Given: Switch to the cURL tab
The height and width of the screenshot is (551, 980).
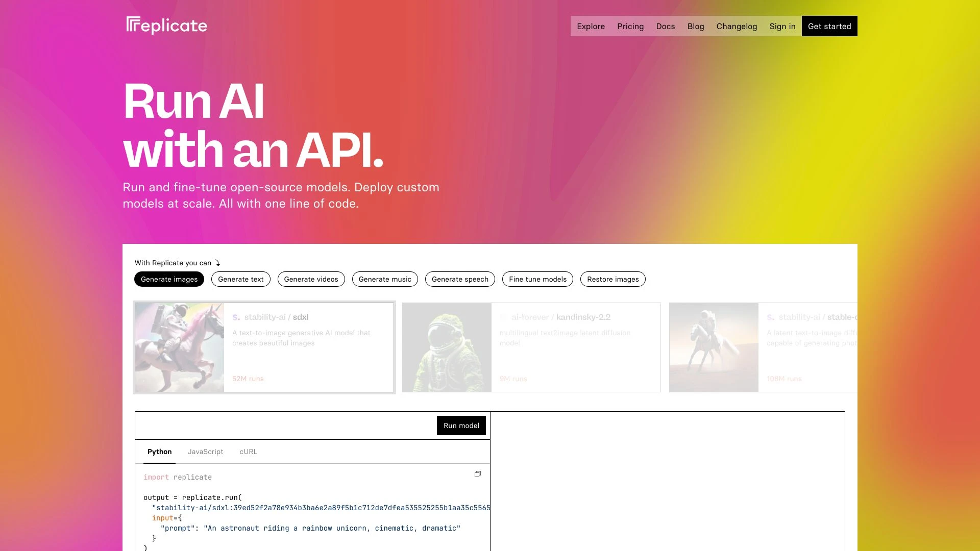Looking at the screenshot, I should [x=248, y=452].
